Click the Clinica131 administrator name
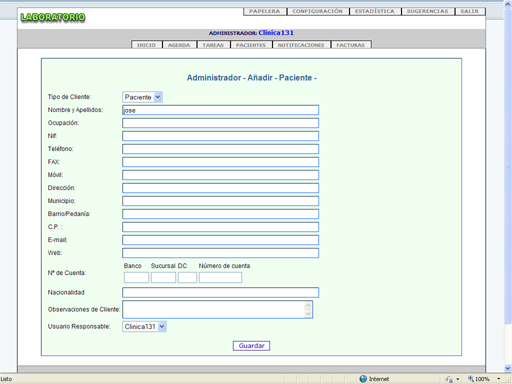The image size is (512, 384). 276,33
